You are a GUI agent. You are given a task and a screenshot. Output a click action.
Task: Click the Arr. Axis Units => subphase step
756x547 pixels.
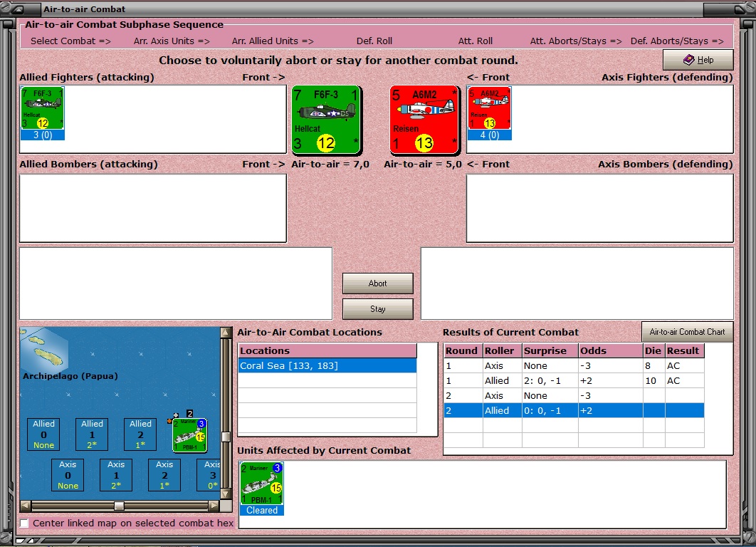click(172, 41)
